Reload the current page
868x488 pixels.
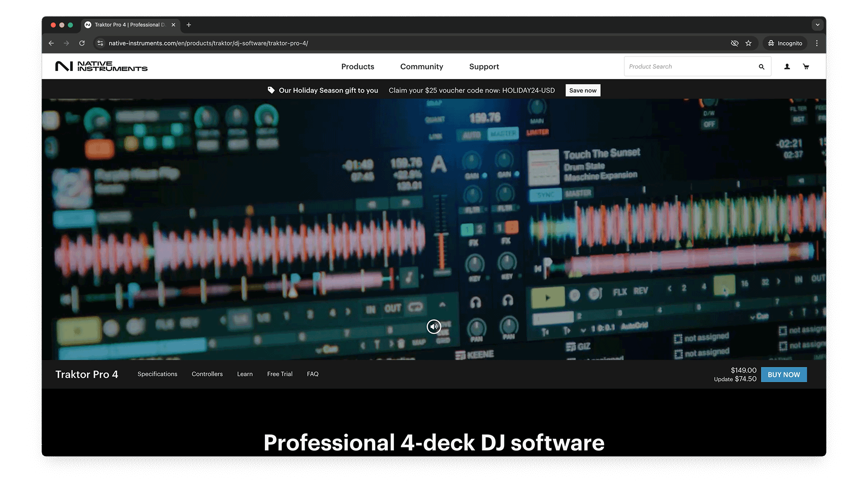tap(82, 43)
